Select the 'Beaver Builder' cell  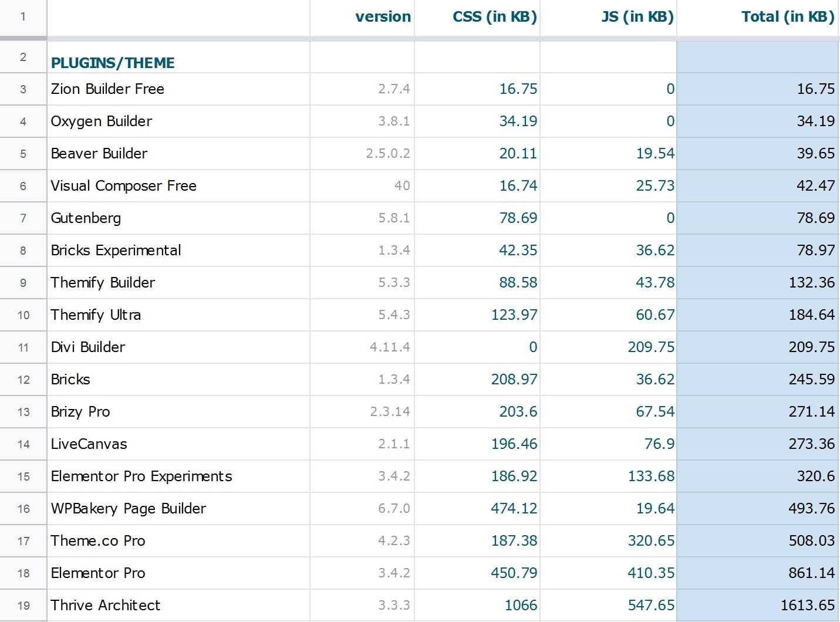click(178, 154)
